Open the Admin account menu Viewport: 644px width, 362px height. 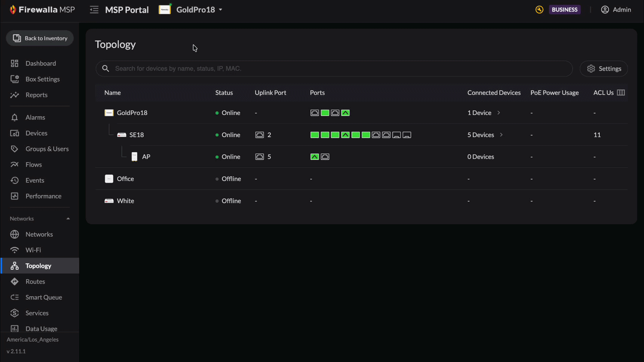click(616, 10)
